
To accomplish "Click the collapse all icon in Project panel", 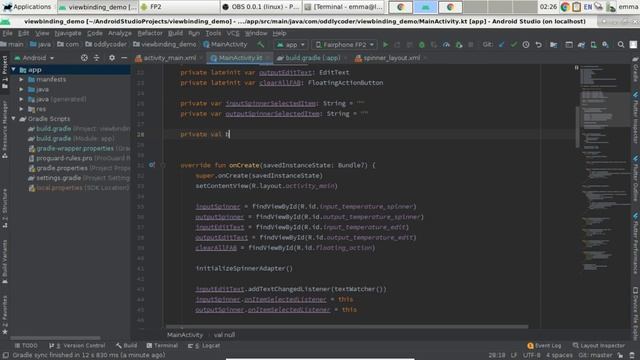I will point(97,58).
